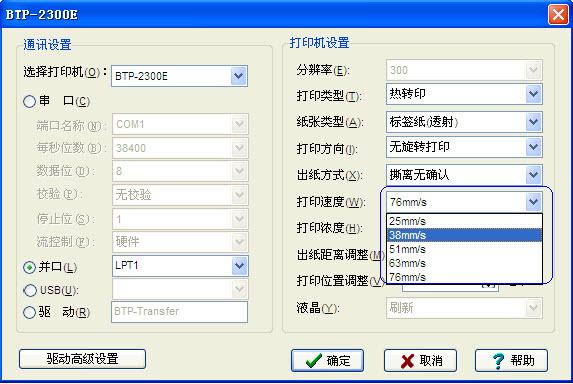Open the LPT1 parallel port dropdown
The height and width of the screenshot is (384, 573).
point(239,266)
